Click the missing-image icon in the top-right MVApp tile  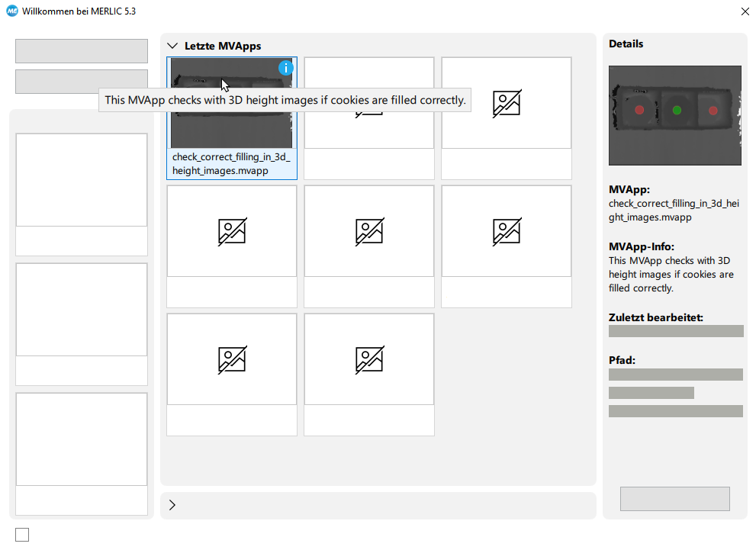coord(507,103)
